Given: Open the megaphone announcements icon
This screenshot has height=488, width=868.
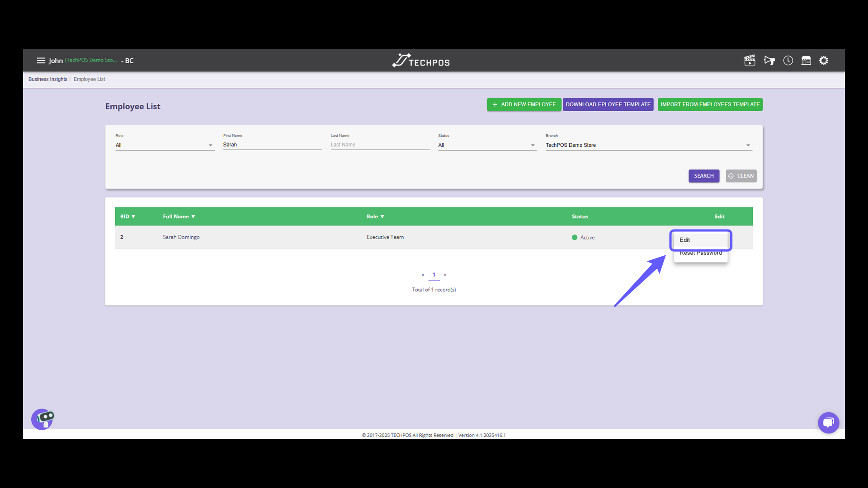Looking at the screenshot, I should coord(769,61).
